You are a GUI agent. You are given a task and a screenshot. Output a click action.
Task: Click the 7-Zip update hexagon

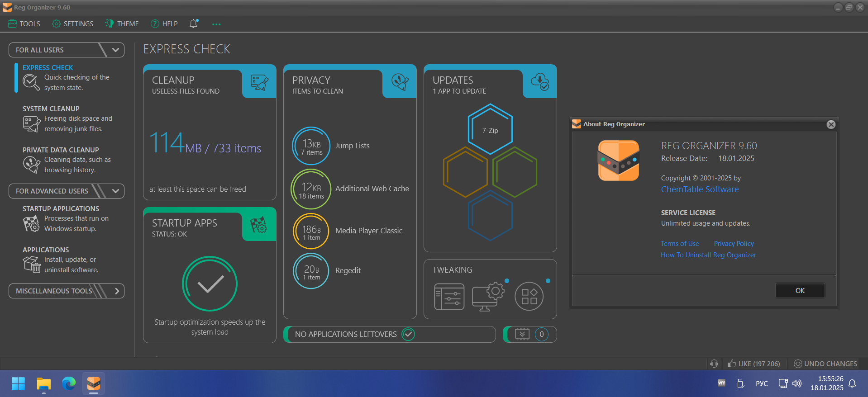point(490,130)
